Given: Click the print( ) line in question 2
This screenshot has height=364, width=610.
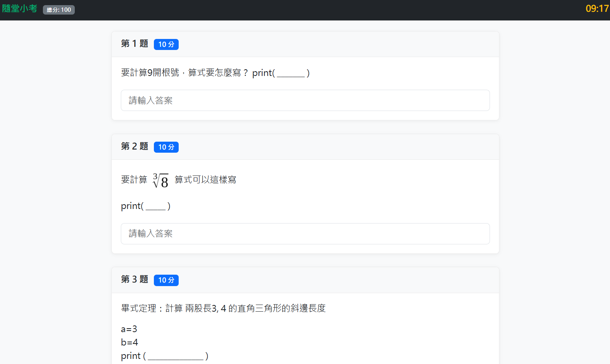Looking at the screenshot, I should point(146,206).
